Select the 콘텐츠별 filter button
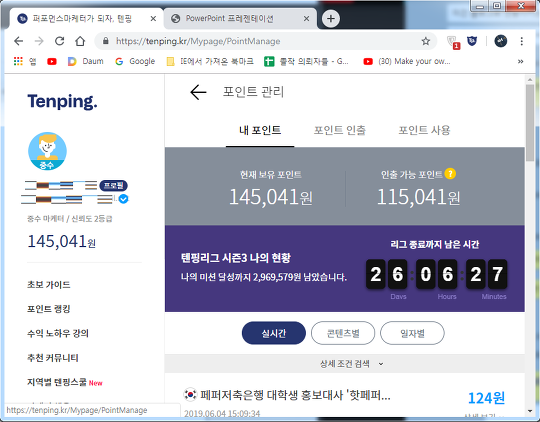Viewport: 540px width, 422px height. pyautogui.click(x=343, y=333)
